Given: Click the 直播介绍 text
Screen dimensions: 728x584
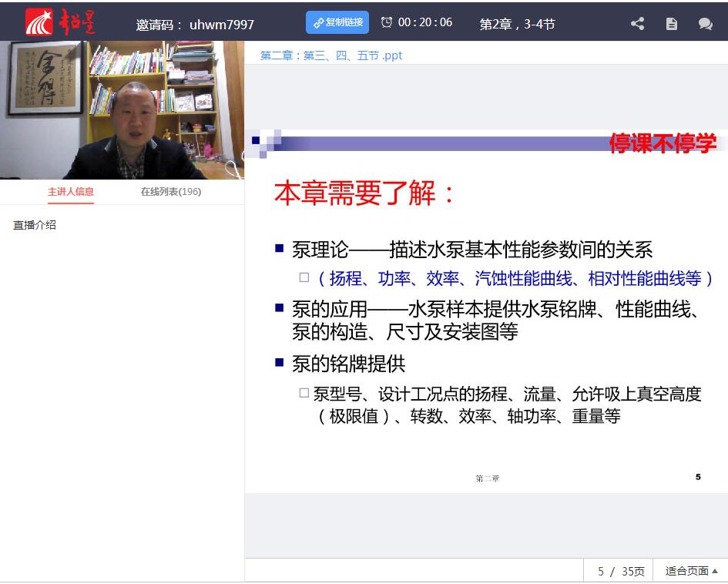Looking at the screenshot, I should pyautogui.click(x=35, y=225).
